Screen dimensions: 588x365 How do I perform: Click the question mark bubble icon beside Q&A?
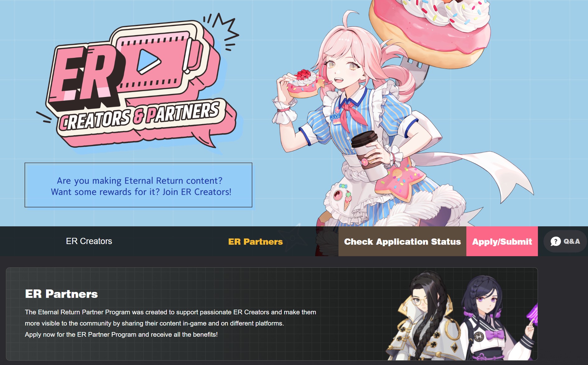(556, 241)
